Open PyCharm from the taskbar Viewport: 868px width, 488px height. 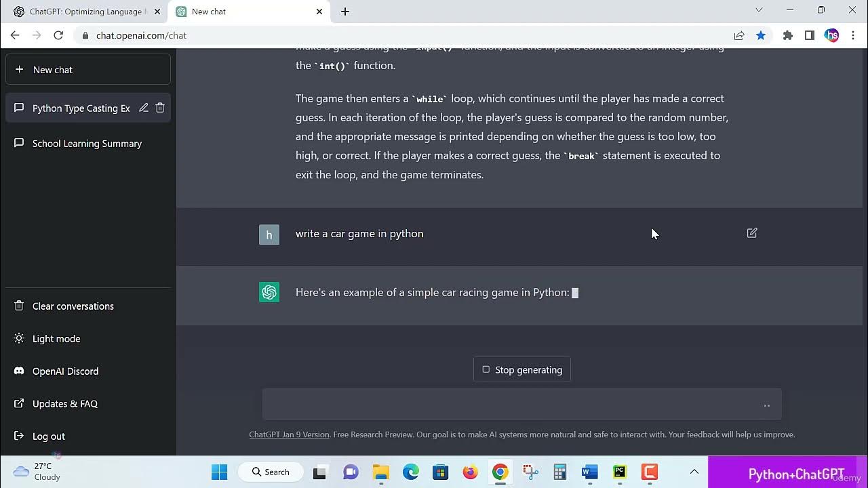click(x=619, y=472)
